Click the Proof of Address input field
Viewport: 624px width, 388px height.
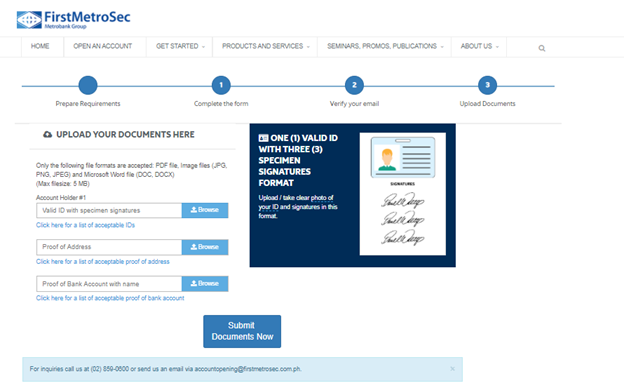(x=109, y=247)
